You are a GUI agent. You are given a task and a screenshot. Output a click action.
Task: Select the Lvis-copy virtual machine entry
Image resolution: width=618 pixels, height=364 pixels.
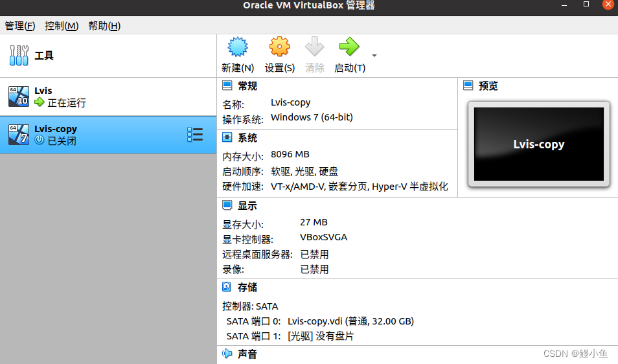(108, 135)
